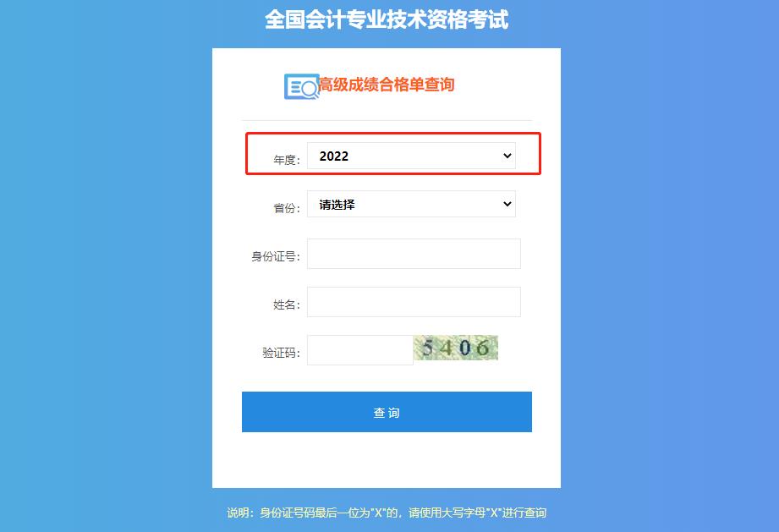Viewport: 779px width, 532px height.
Task: Focus the 验证码 captcha input field
Action: pos(359,350)
